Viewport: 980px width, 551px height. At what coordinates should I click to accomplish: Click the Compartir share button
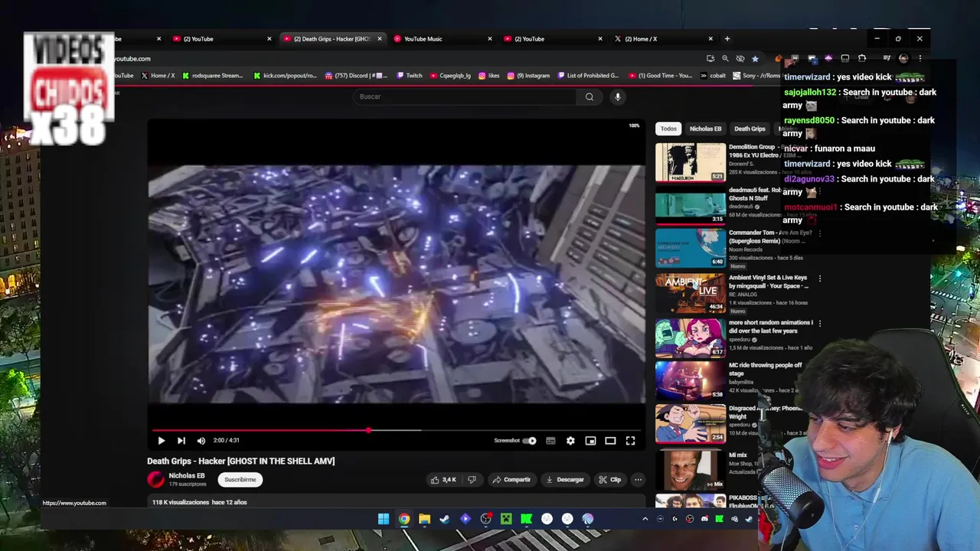click(x=511, y=480)
